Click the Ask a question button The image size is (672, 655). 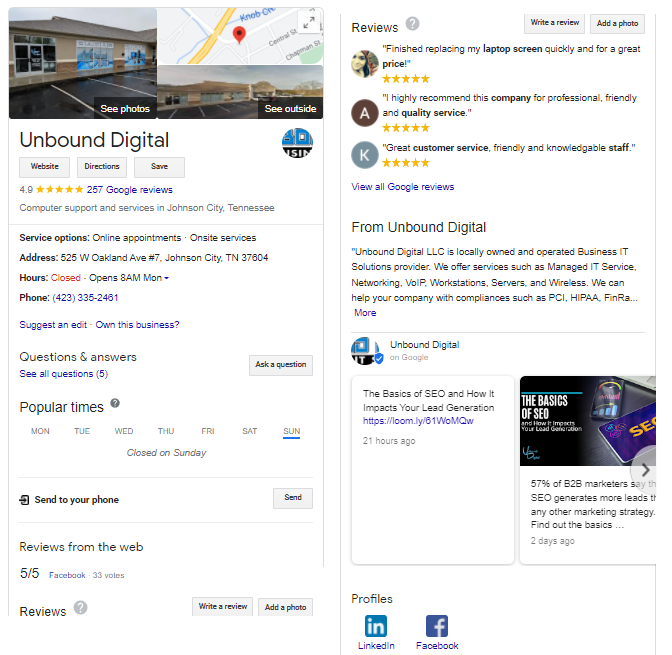point(281,365)
